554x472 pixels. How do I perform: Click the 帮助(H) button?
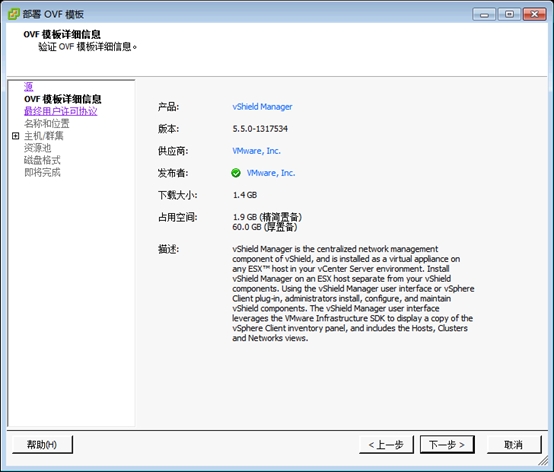coord(42,444)
